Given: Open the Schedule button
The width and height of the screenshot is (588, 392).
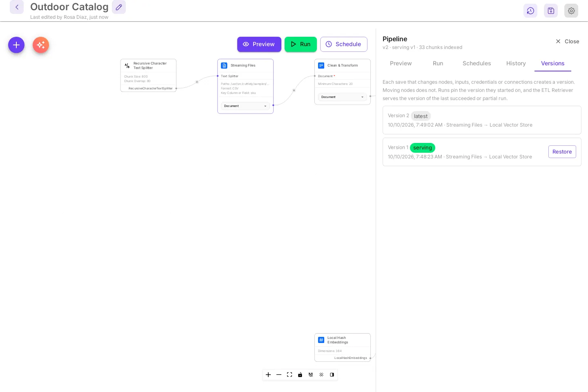Looking at the screenshot, I should 343,44.
